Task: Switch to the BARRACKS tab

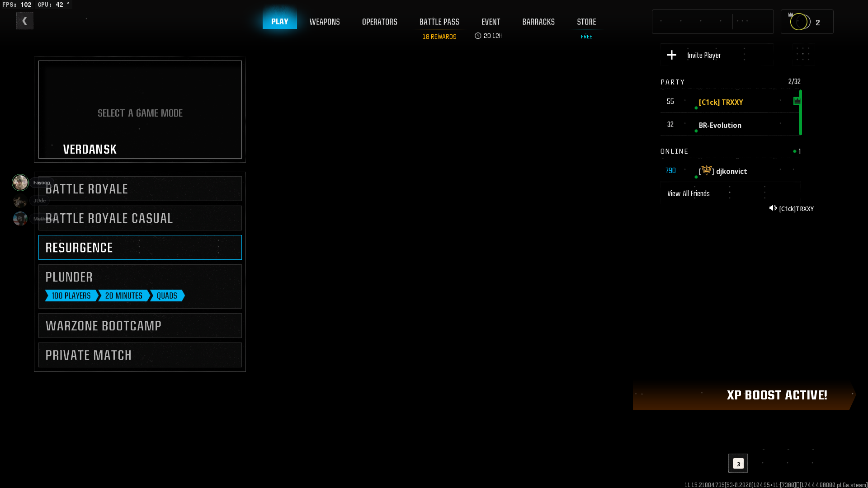Action: coord(538,22)
